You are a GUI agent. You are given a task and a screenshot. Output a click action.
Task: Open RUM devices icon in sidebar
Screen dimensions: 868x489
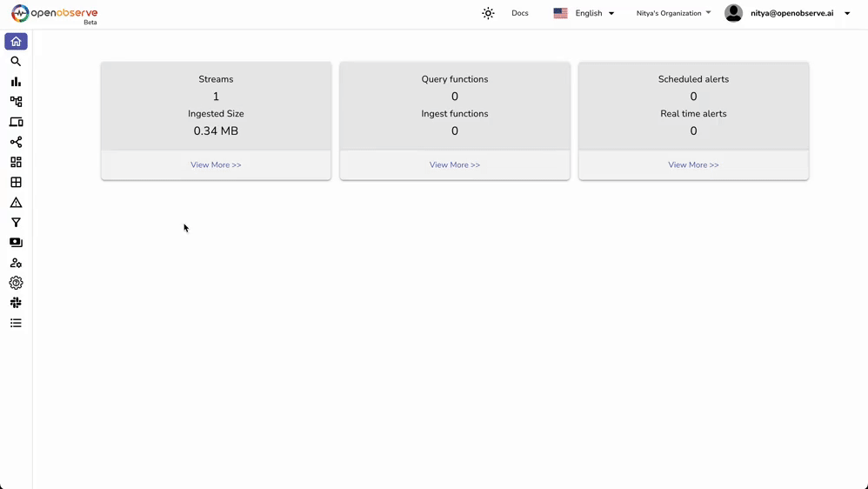[x=16, y=122]
